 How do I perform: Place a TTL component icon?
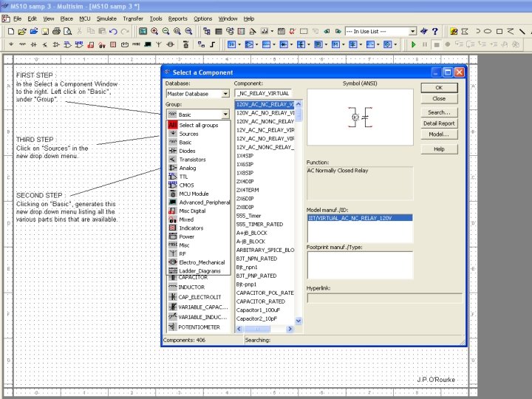coord(67,44)
